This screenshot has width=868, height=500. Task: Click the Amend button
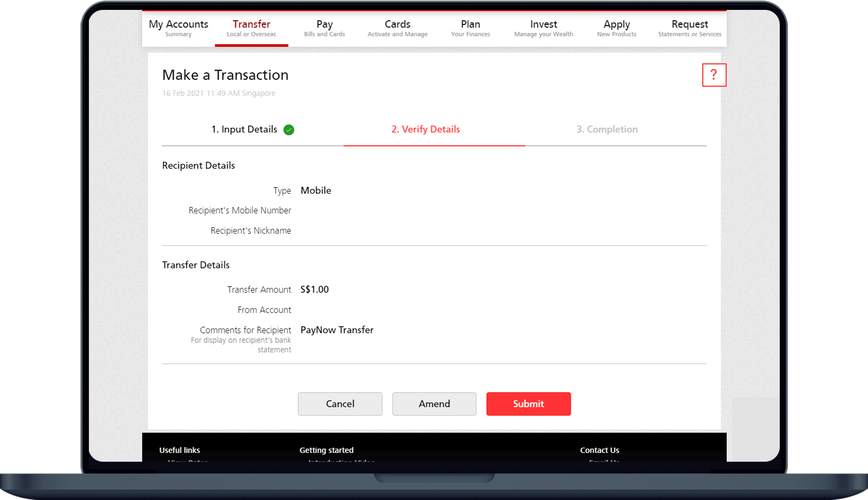coord(434,404)
